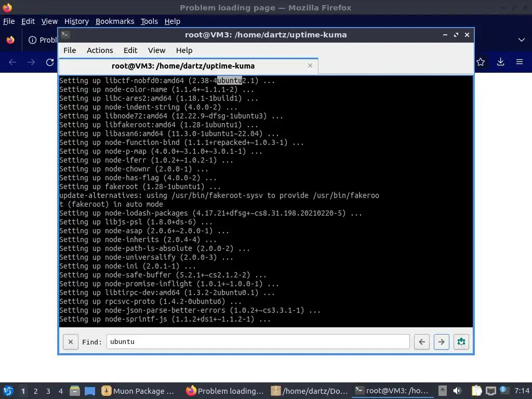532x399 pixels.
Task: Open the Firefox History menu
Action: [x=76, y=21]
